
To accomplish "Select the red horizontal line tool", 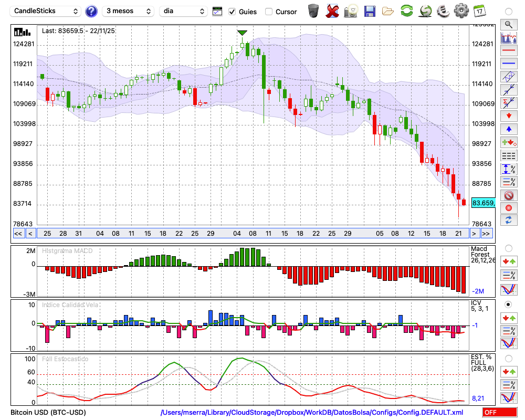I will [508, 50].
